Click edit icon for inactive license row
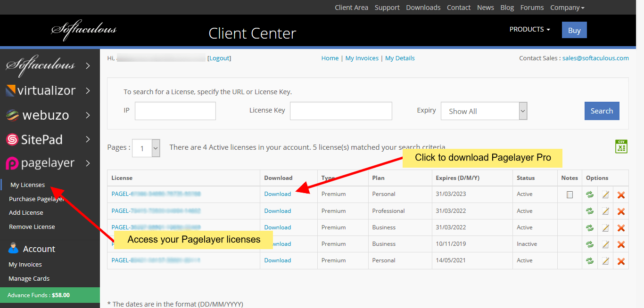 605,244
